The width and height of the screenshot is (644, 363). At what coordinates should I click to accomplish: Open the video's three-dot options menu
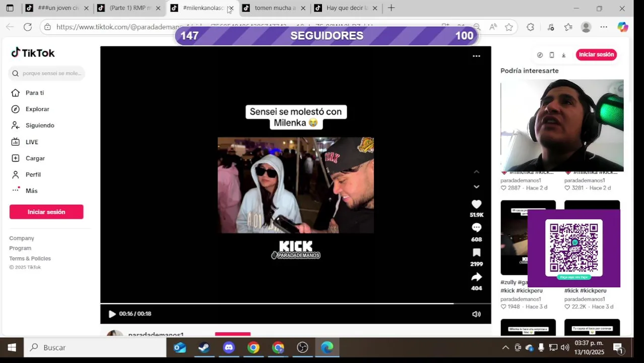(x=476, y=56)
